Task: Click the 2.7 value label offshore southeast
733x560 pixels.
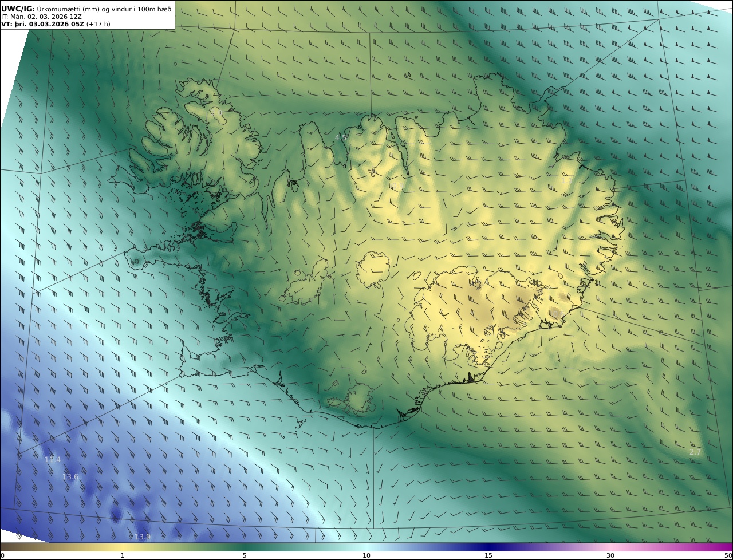Action: point(695,452)
